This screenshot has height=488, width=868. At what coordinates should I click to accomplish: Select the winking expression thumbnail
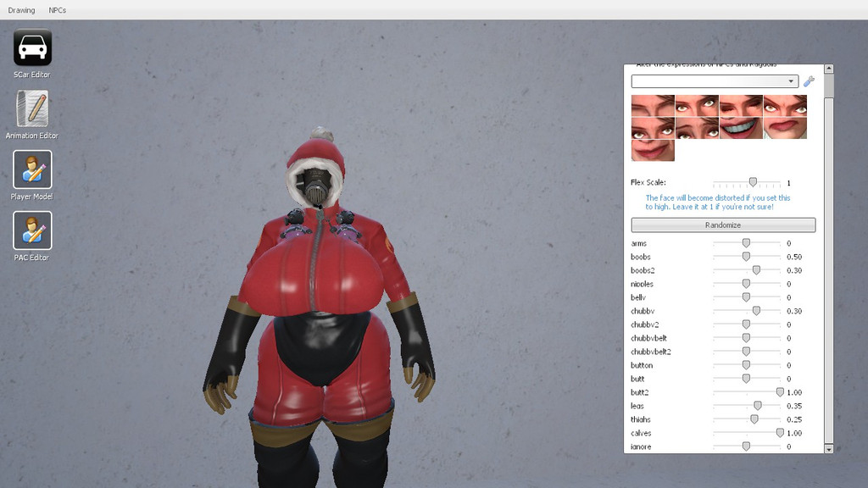(741, 106)
